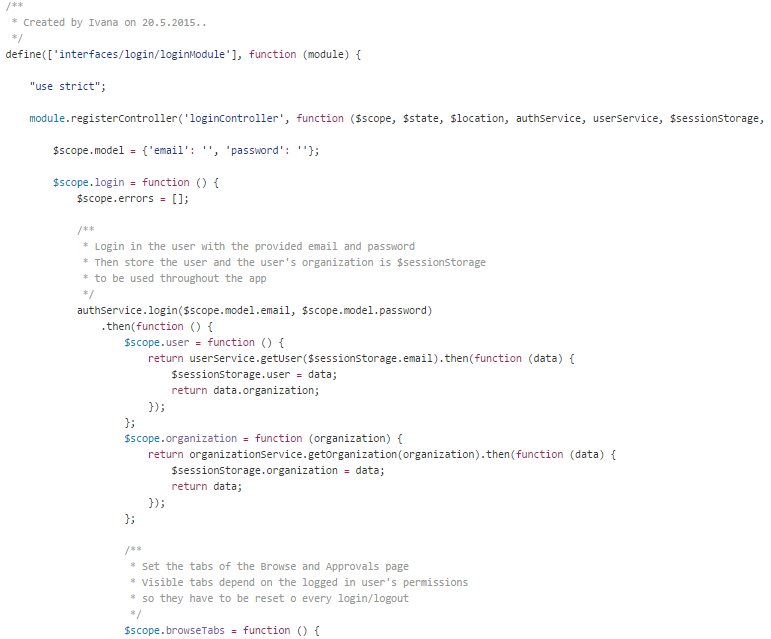The width and height of the screenshot is (771, 639).
Task: Click the userService parameter in controller signature
Action: pos(625,118)
